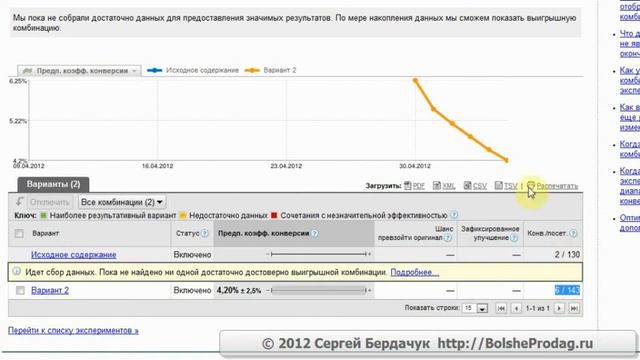
Task: Click Перейти к списку экспериментов link
Action: coord(73,331)
